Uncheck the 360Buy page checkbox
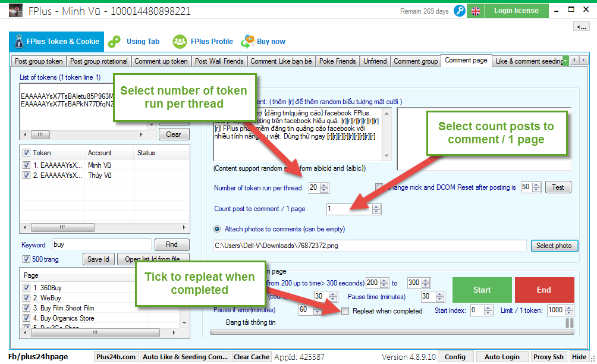597x364 pixels. [x=26, y=288]
